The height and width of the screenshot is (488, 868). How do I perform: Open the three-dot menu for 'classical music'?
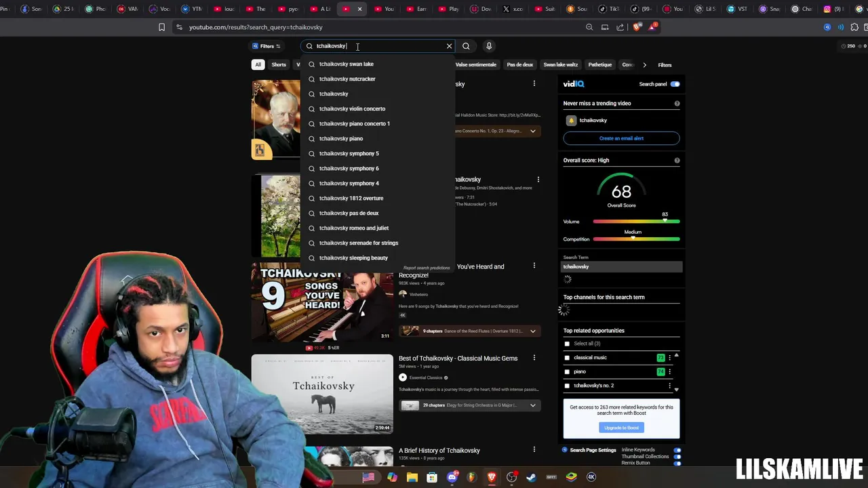coord(669,358)
